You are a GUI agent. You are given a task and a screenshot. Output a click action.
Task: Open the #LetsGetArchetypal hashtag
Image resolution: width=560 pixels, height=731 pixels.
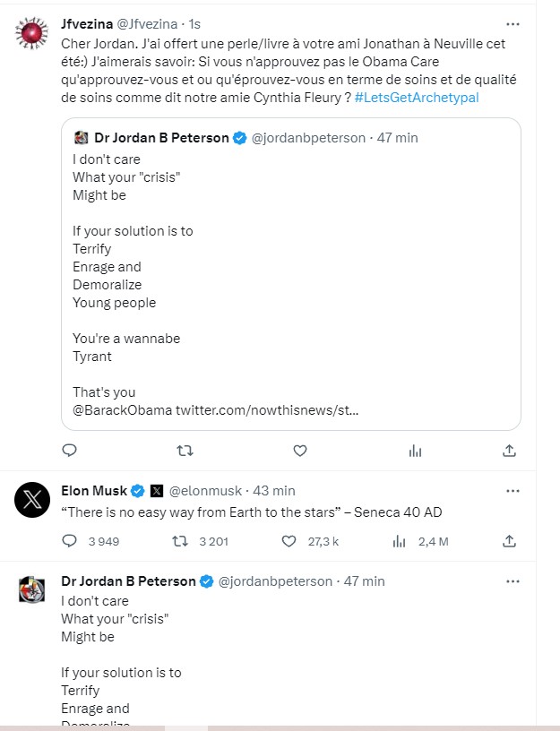416,97
